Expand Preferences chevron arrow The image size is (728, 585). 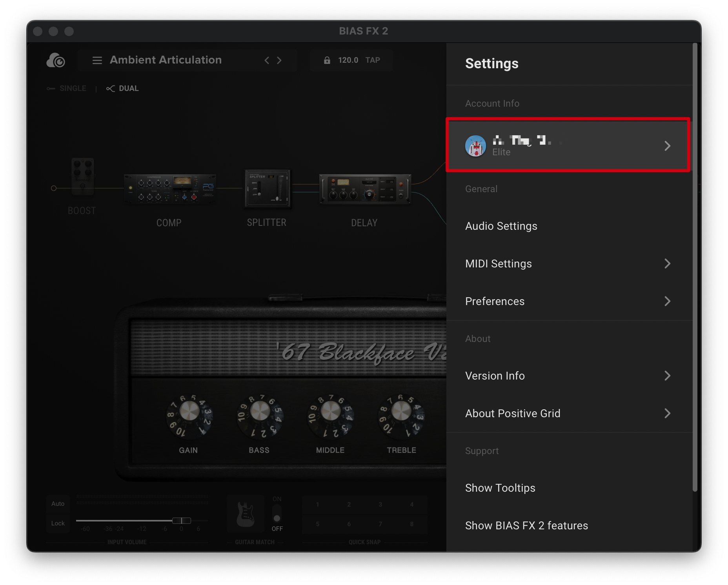[x=667, y=301]
